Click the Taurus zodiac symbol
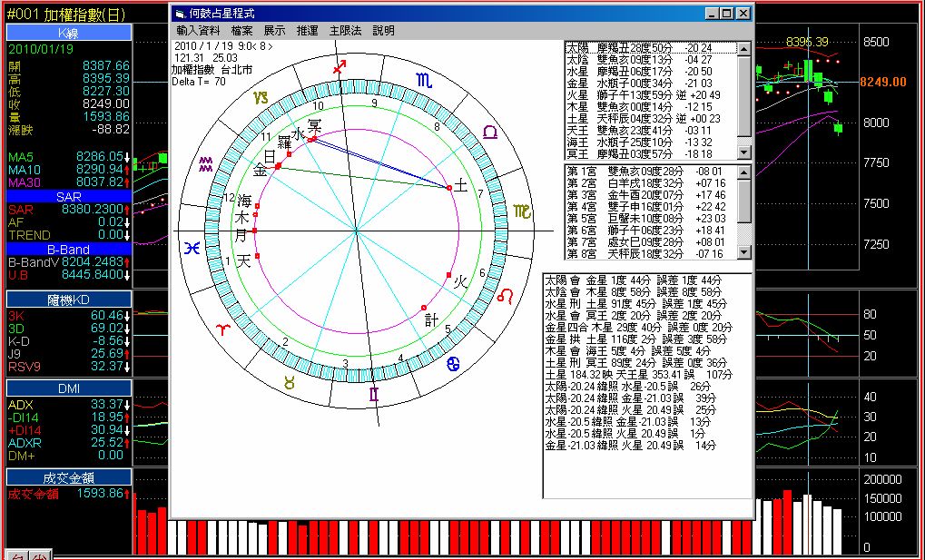 click(x=290, y=383)
